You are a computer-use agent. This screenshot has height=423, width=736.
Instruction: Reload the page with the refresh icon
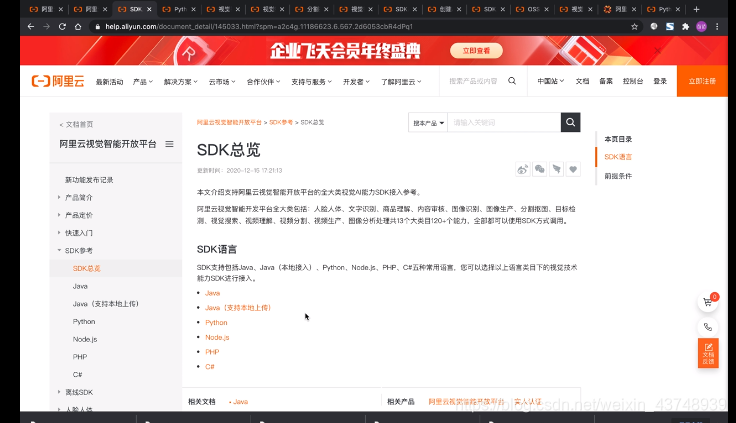[62, 27]
